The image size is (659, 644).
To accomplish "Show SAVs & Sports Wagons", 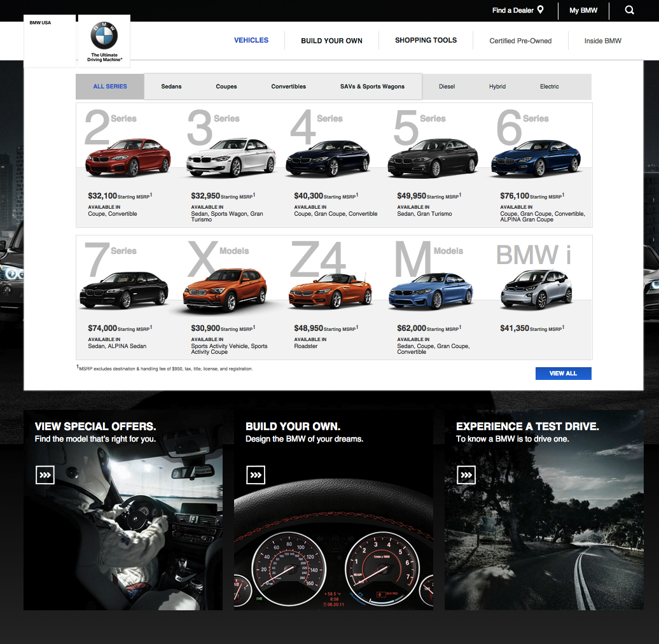I will pyautogui.click(x=372, y=87).
